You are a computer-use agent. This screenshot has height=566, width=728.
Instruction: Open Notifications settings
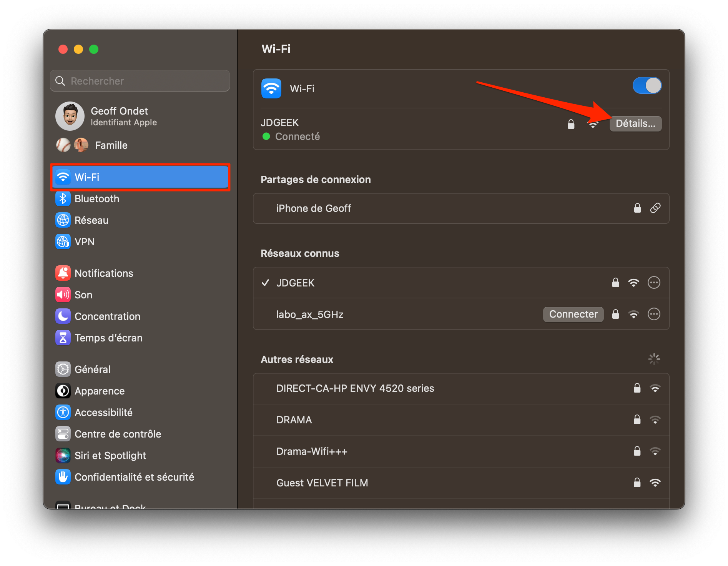(x=140, y=273)
